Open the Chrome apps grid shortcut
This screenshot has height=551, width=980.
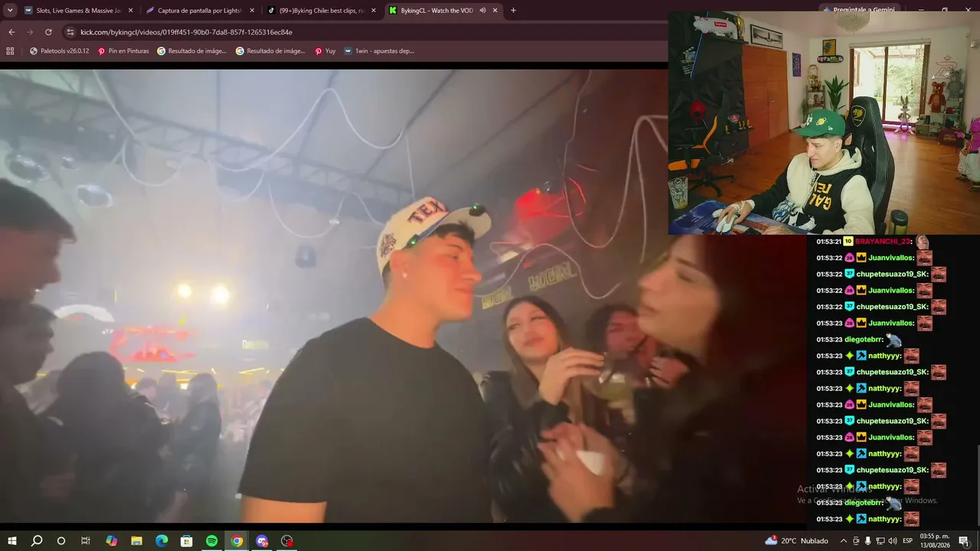pyautogui.click(x=10, y=51)
